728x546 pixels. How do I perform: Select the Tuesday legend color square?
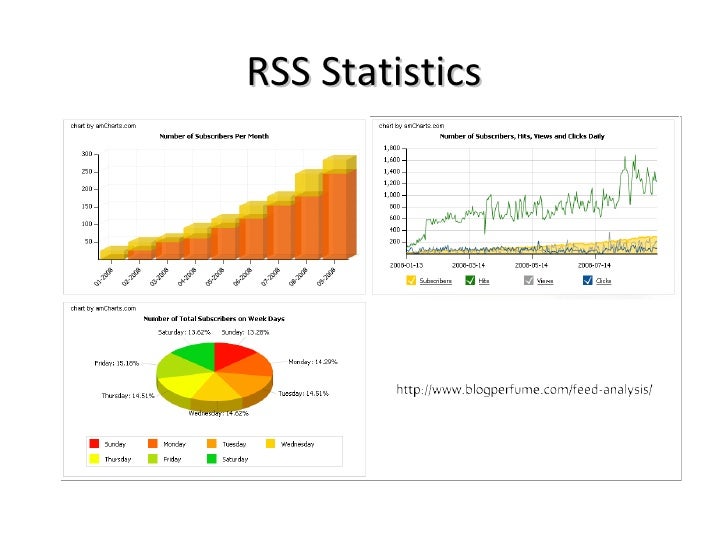212,443
